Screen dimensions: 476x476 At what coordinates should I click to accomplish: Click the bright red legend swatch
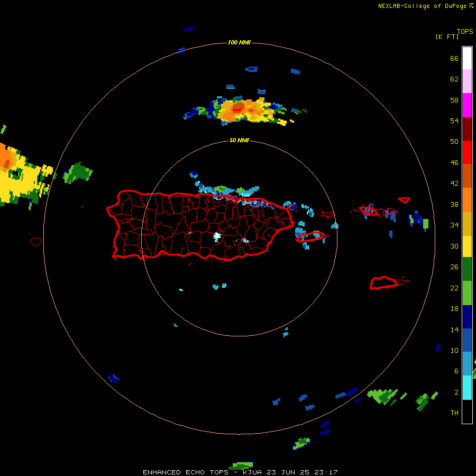(467, 152)
